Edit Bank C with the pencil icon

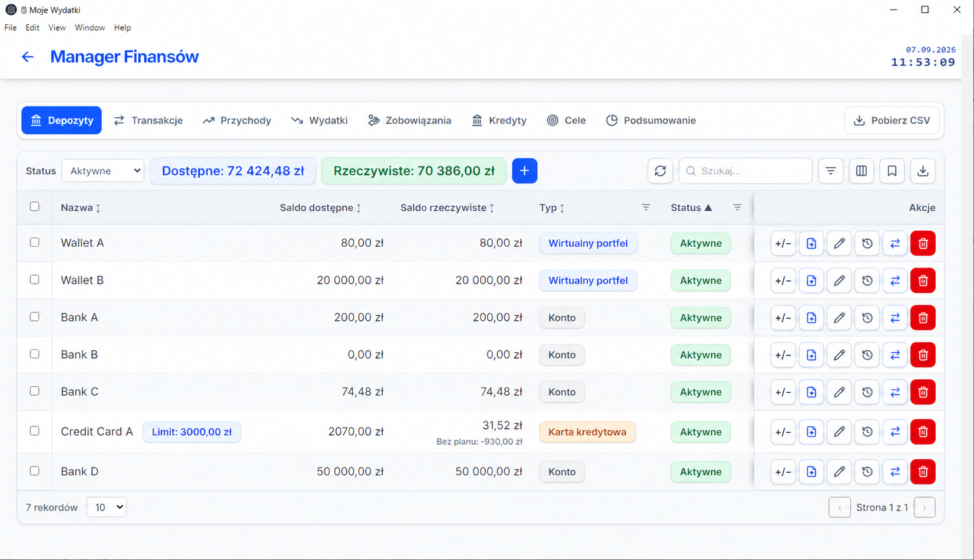tap(839, 392)
